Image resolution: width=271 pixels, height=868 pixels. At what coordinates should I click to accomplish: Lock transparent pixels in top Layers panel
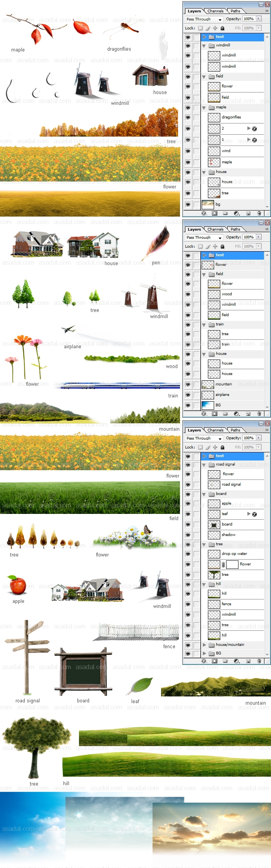(x=200, y=28)
